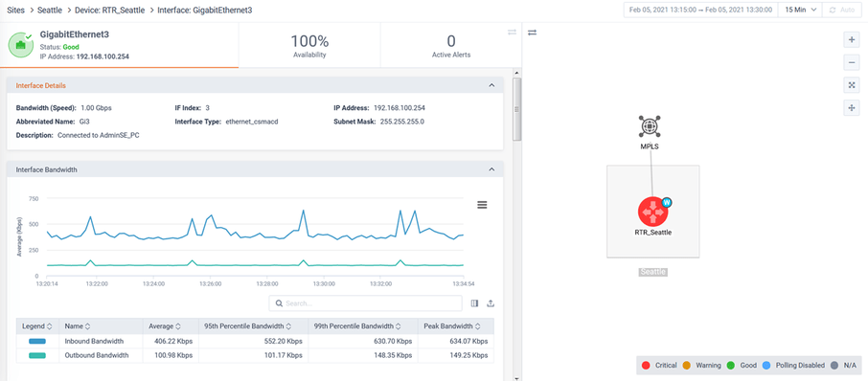Click the fit-to-screen map icon
The width and height of the screenshot is (868, 381).
pyautogui.click(x=852, y=85)
